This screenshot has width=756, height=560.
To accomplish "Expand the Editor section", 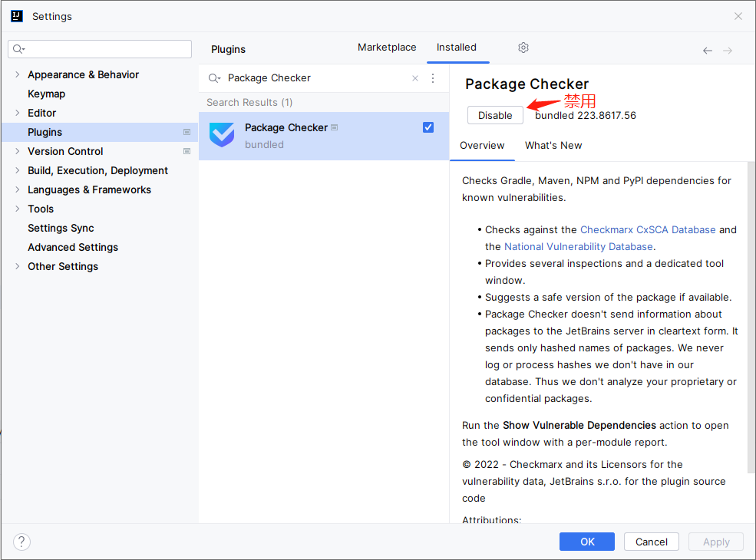I will pyautogui.click(x=18, y=113).
